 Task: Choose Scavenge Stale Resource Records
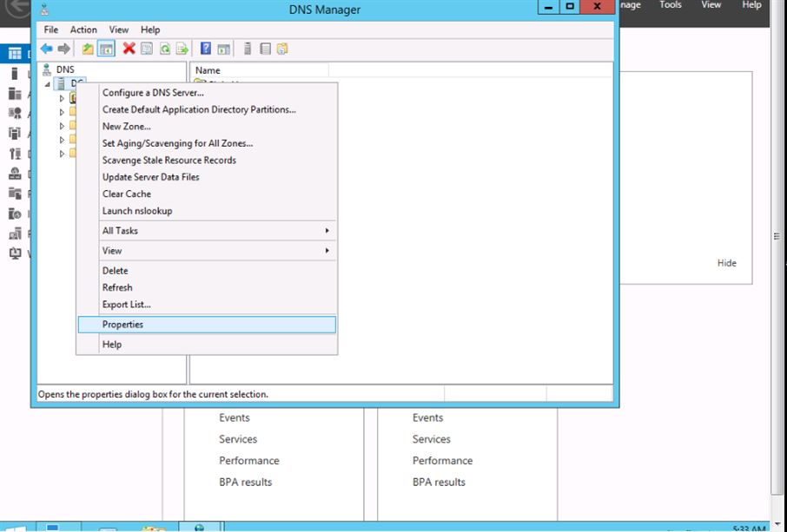pos(207,160)
